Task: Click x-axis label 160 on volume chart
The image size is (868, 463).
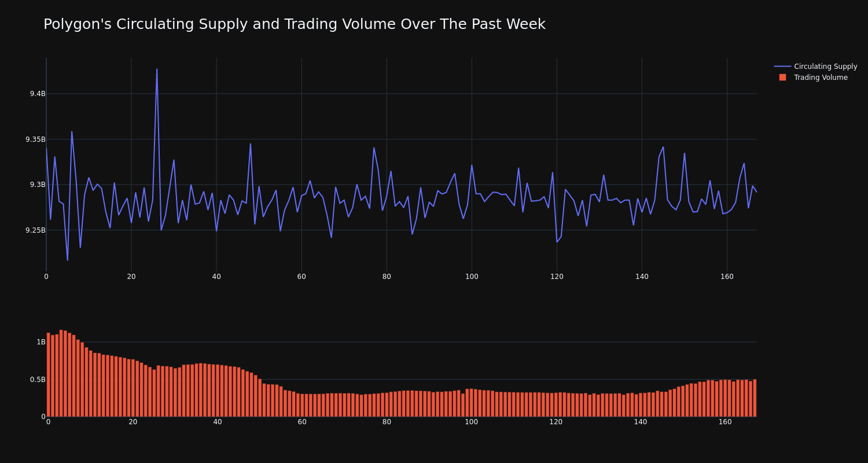Action: point(725,422)
